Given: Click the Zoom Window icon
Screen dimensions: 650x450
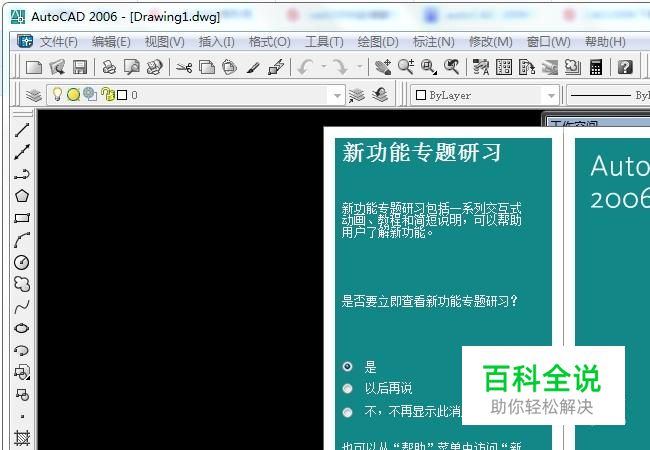Looking at the screenshot, I should (x=429, y=67).
